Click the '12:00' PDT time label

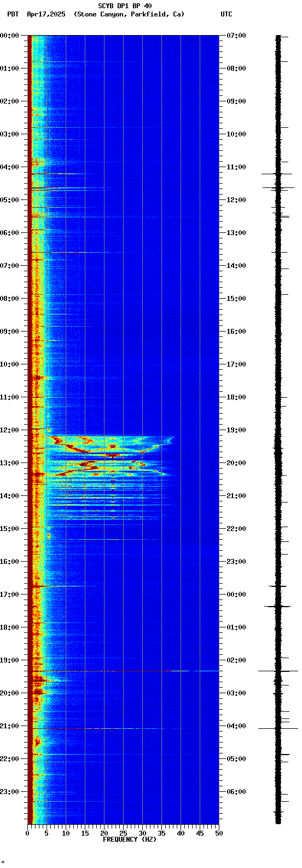click(x=9, y=430)
